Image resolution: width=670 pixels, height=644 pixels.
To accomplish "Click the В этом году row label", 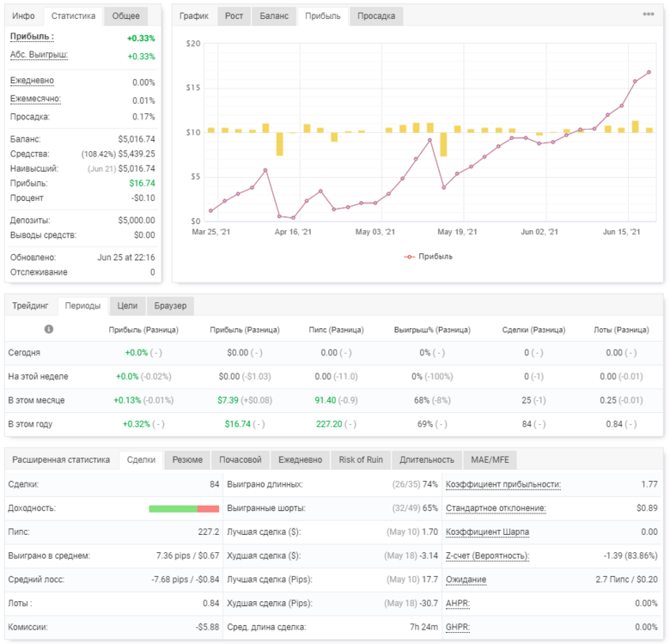I will tap(30, 424).
